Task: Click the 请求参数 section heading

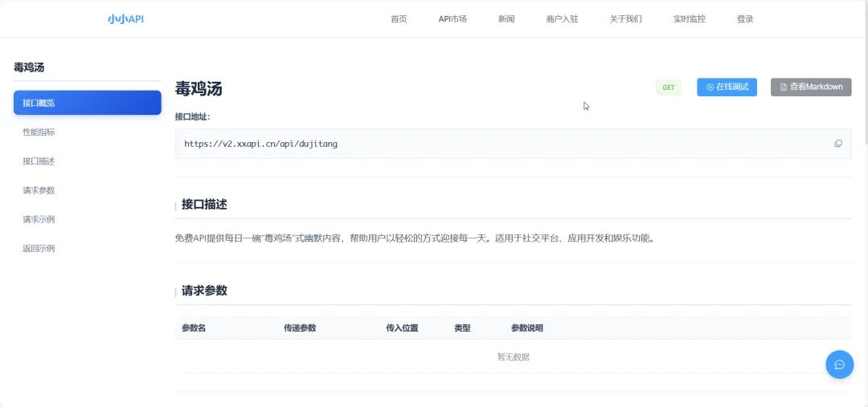Action: pyautogui.click(x=204, y=291)
